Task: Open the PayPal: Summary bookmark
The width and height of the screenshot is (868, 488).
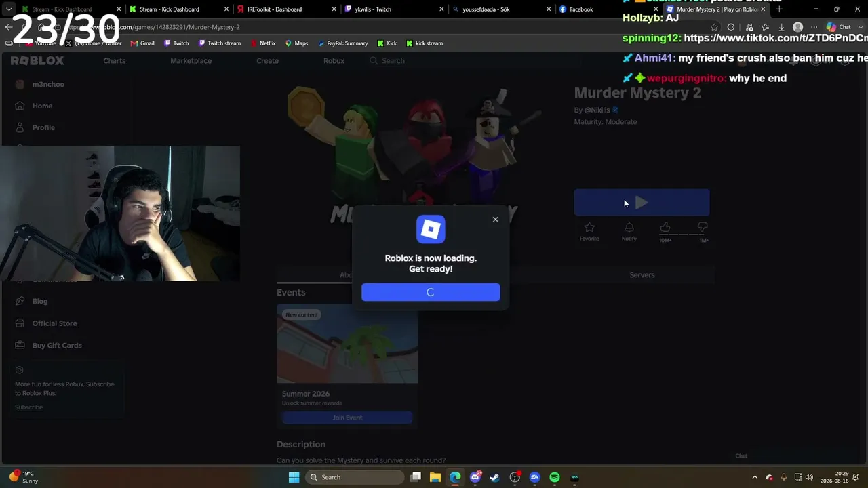Action: tap(342, 43)
